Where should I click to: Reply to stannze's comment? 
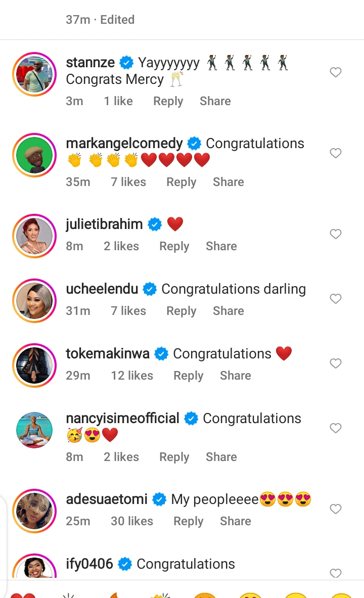168,101
